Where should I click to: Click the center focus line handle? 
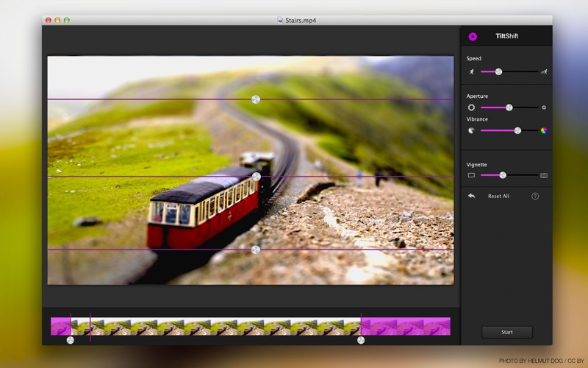(x=256, y=177)
